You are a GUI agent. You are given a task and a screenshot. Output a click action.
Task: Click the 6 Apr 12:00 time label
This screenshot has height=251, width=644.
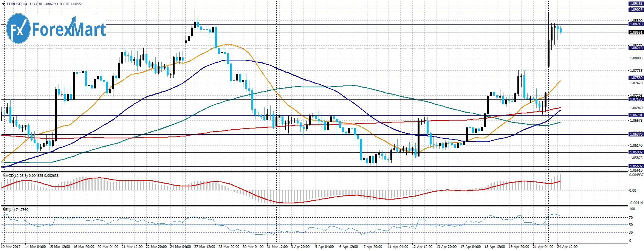pyautogui.click(x=349, y=247)
